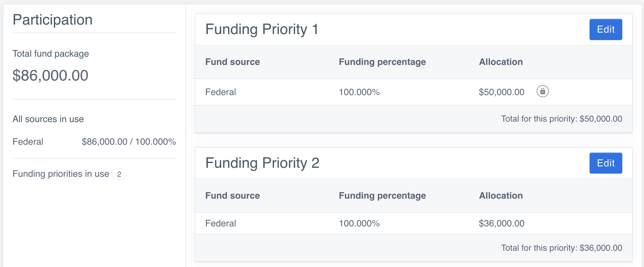
Task: Select the Federal row in Priority 1
Action: [221, 92]
